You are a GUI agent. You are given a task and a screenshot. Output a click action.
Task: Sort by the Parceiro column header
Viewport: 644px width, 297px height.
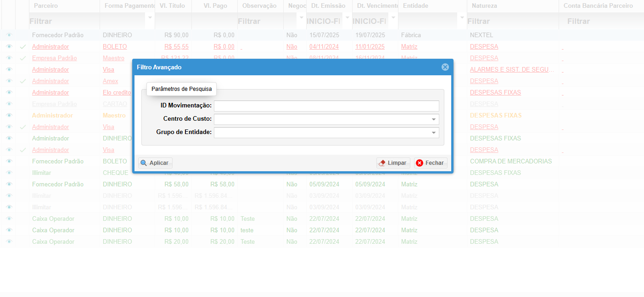click(46, 6)
